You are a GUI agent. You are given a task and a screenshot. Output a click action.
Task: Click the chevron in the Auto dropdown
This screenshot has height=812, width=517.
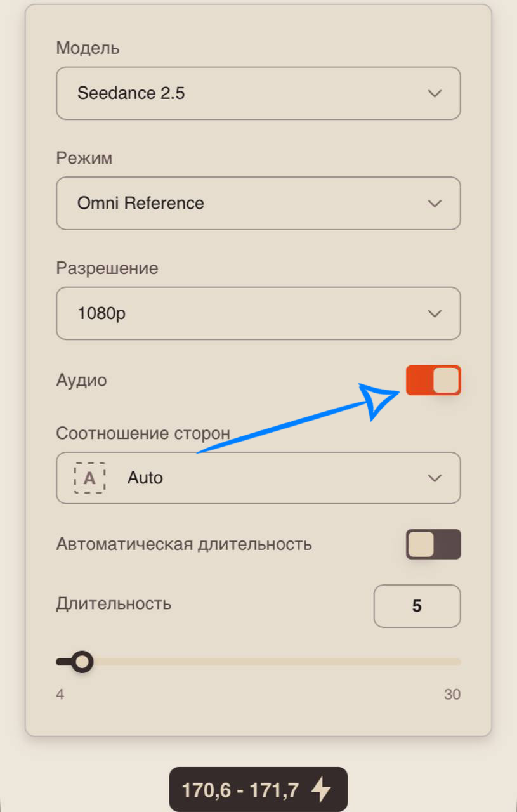pos(435,478)
